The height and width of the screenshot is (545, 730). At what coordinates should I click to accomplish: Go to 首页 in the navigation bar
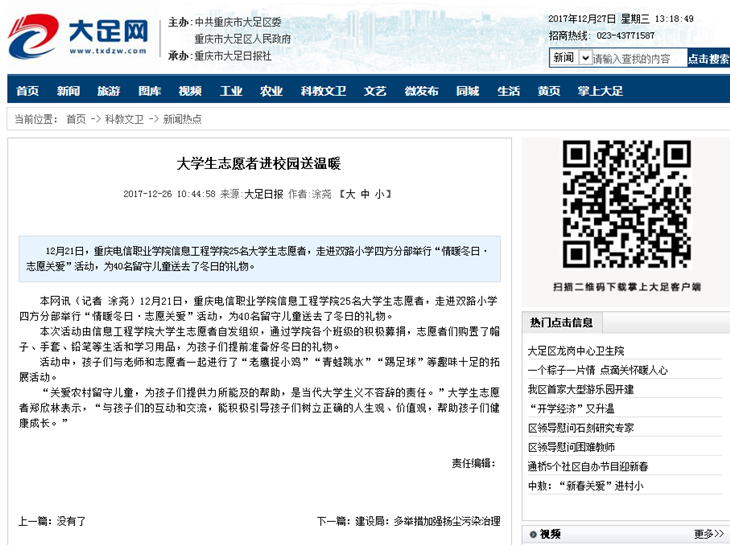click(28, 91)
